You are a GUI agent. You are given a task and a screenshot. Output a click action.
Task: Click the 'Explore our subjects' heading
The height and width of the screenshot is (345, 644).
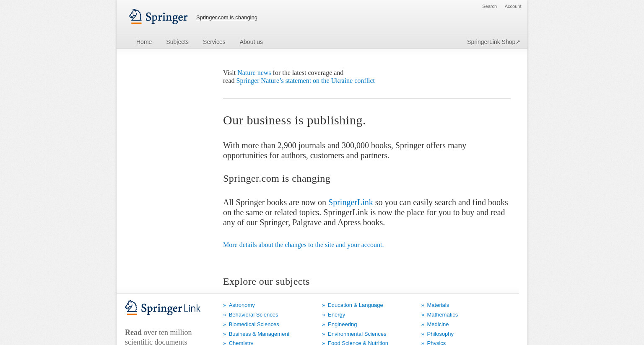click(266, 281)
